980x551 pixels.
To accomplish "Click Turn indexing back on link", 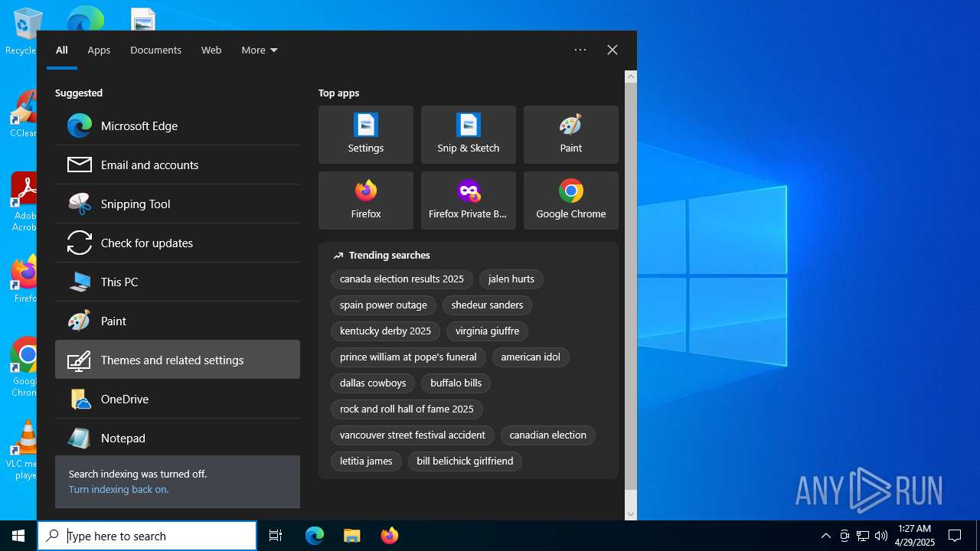I will [x=119, y=489].
